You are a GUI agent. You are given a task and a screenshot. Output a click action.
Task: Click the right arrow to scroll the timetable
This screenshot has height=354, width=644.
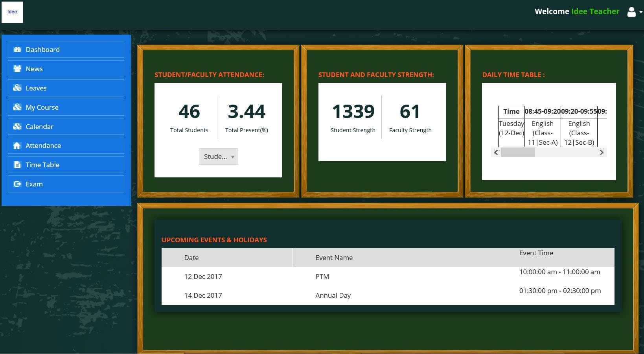602,152
